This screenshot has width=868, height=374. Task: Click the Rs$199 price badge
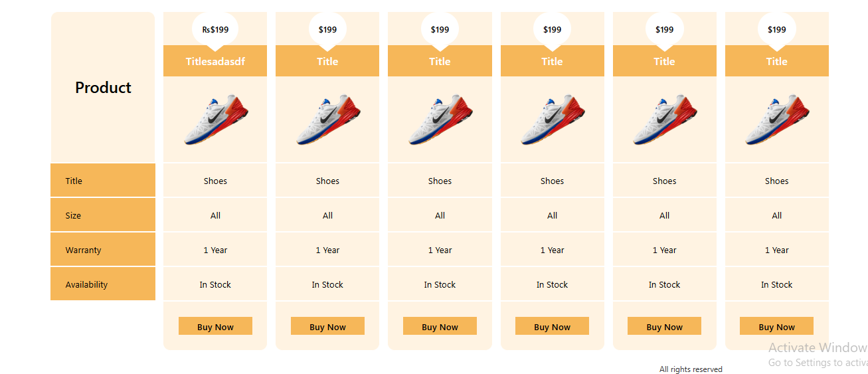tap(215, 30)
